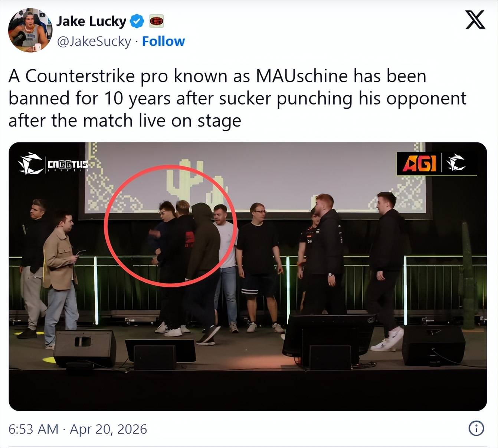
Task: Open the X logo
Action: (475, 20)
